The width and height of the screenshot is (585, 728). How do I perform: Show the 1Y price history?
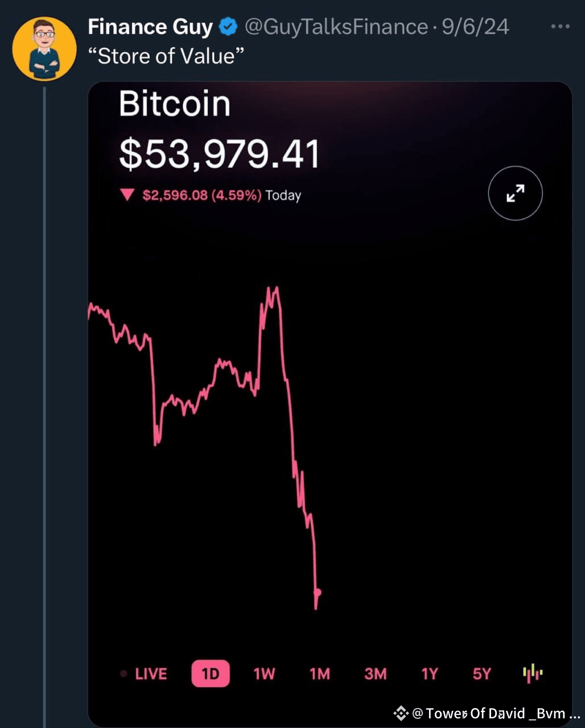(x=430, y=674)
